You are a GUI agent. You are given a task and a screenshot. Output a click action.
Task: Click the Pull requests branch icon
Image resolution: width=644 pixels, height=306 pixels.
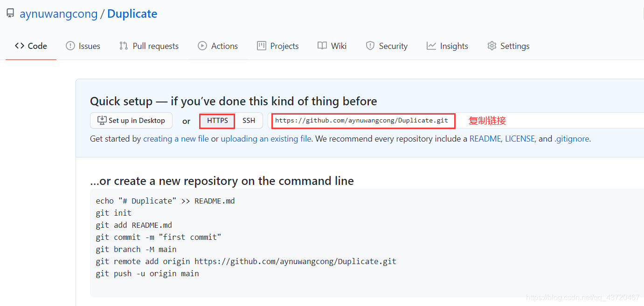pos(124,46)
